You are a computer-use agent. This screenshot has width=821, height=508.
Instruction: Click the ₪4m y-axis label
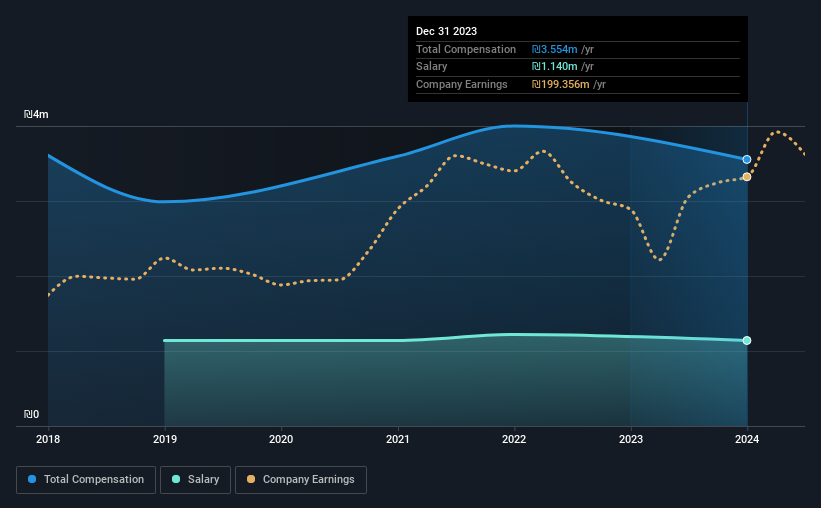coord(36,114)
